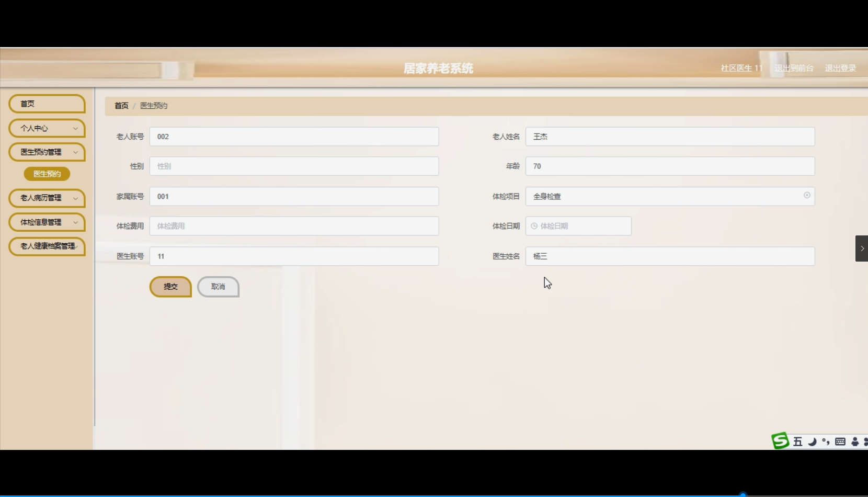Focus the 医生账号 input field
This screenshot has height=497, width=868.
click(x=294, y=256)
